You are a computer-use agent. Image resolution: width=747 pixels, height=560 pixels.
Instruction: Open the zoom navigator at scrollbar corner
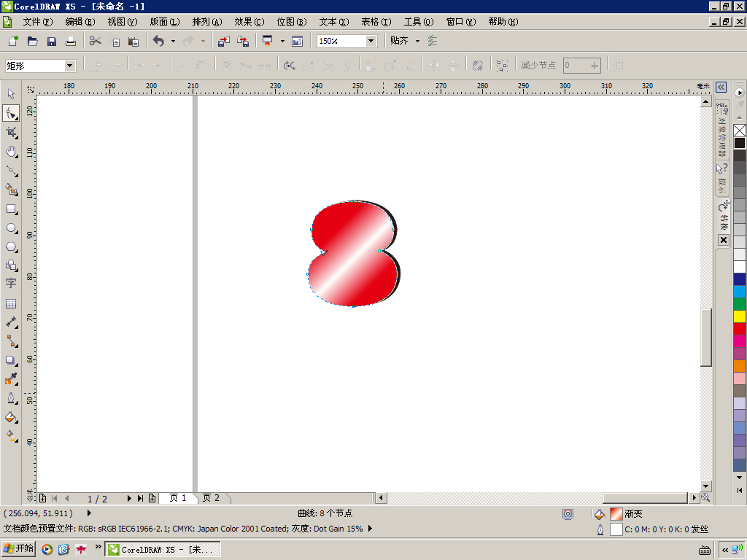click(x=705, y=497)
